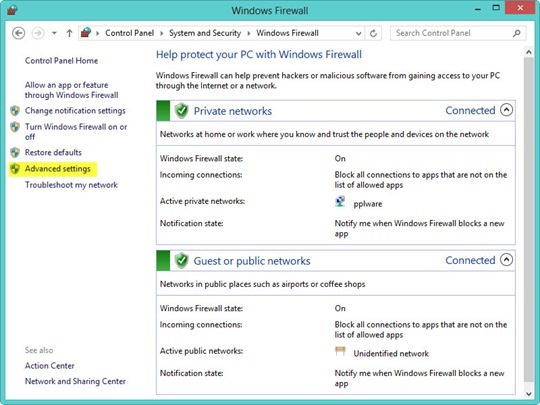Click the Forward navigation arrow
Image resolution: width=540 pixels, height=405 pixels.
[38, 33]
